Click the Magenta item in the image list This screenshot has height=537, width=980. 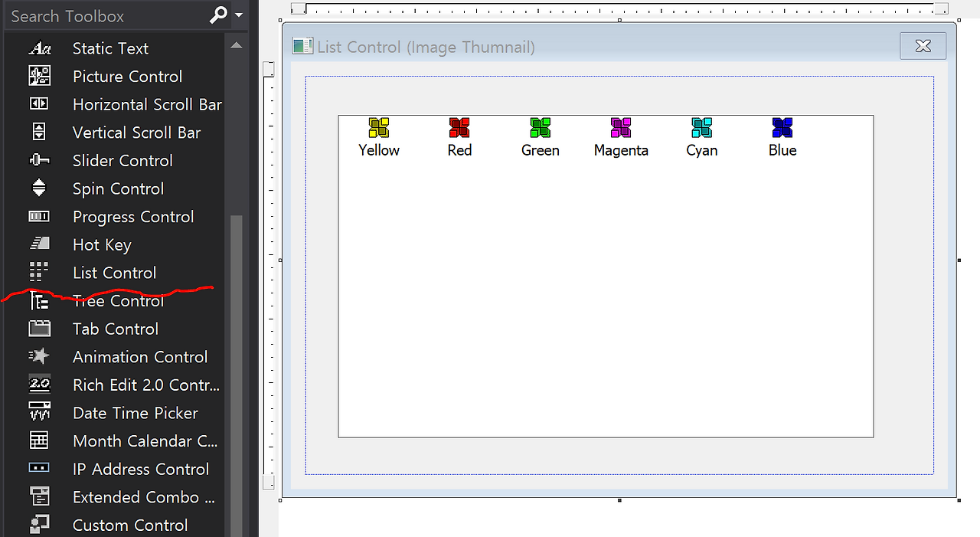pos(621,136)
